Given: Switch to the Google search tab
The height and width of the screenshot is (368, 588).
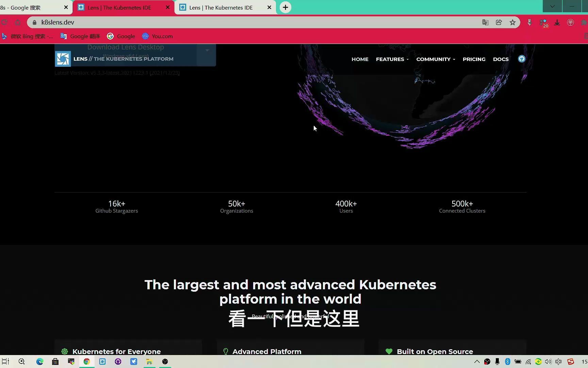Looking at the screenshot, I should [x=31, y=7].
